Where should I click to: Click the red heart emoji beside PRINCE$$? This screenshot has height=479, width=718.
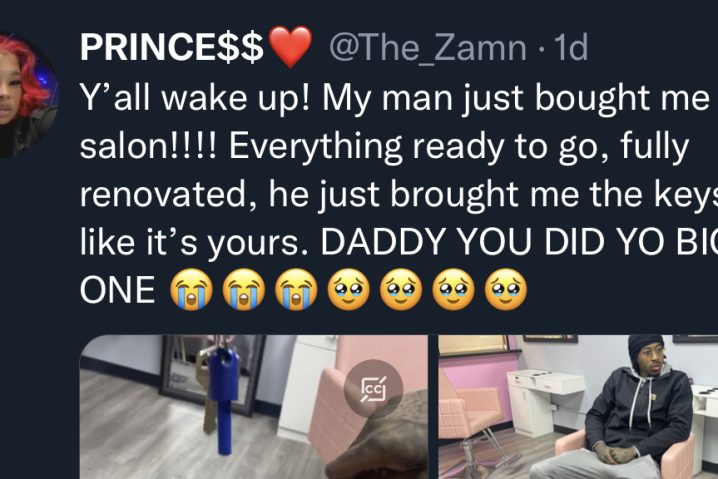pyautogui.click(x=290, y=46)
